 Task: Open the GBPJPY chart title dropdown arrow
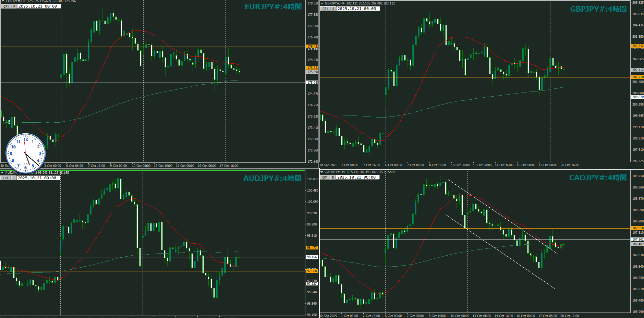[x=322, y=3]
